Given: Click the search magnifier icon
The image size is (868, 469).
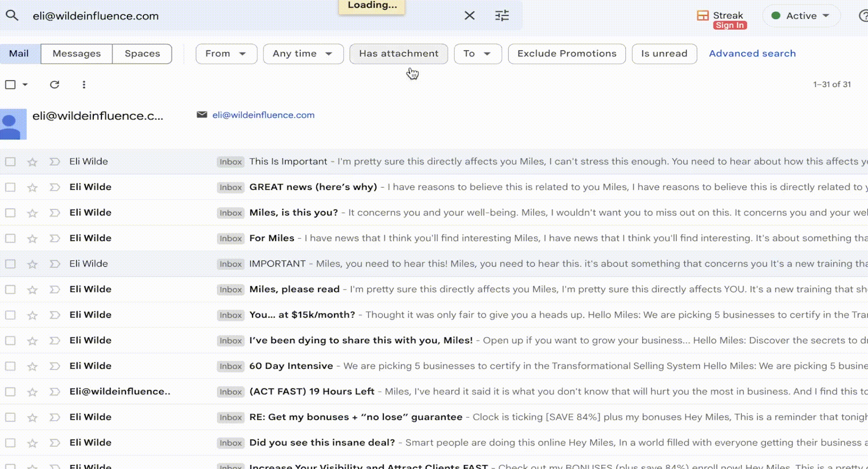Looking at the screenshot, I should pyautogui.click(x=12, y=16).
